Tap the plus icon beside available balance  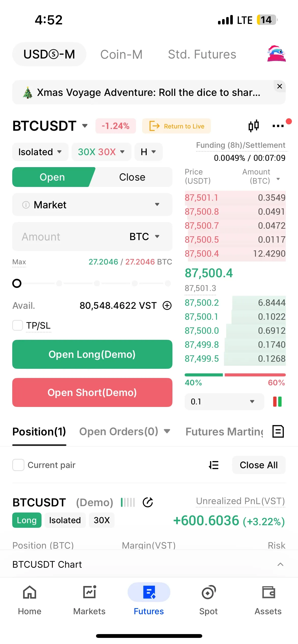[167, 305]
